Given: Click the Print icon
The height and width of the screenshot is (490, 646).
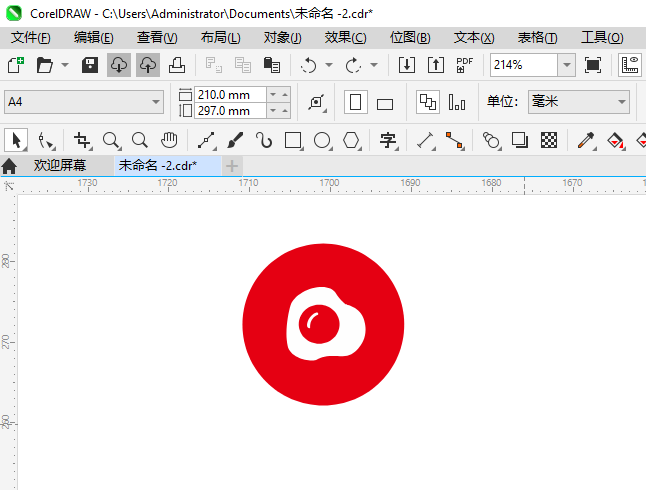Looking at the screenshot, I should (x=177, y=65).
